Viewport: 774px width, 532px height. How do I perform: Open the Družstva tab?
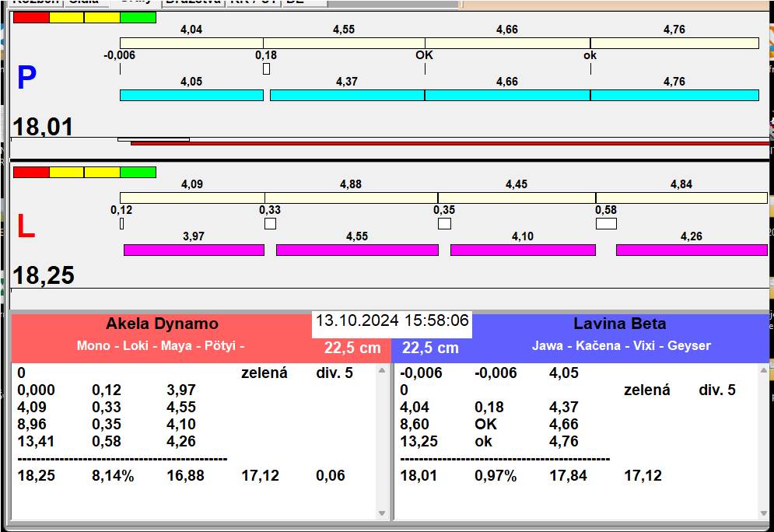[x=194, y=2]
